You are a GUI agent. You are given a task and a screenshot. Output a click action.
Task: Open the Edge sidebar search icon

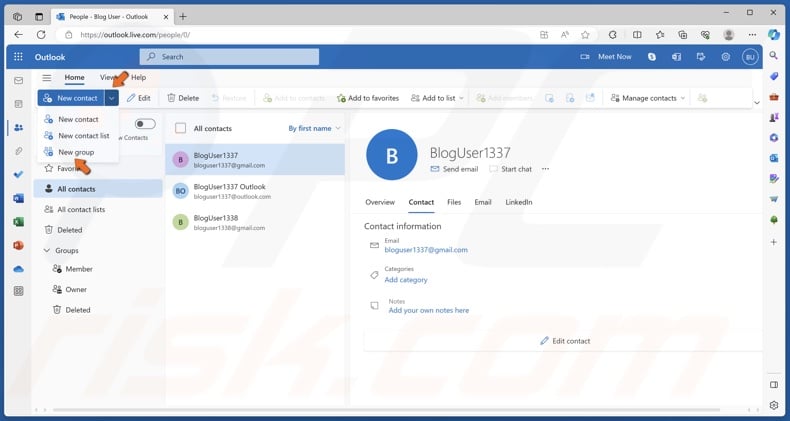[774, 55]
